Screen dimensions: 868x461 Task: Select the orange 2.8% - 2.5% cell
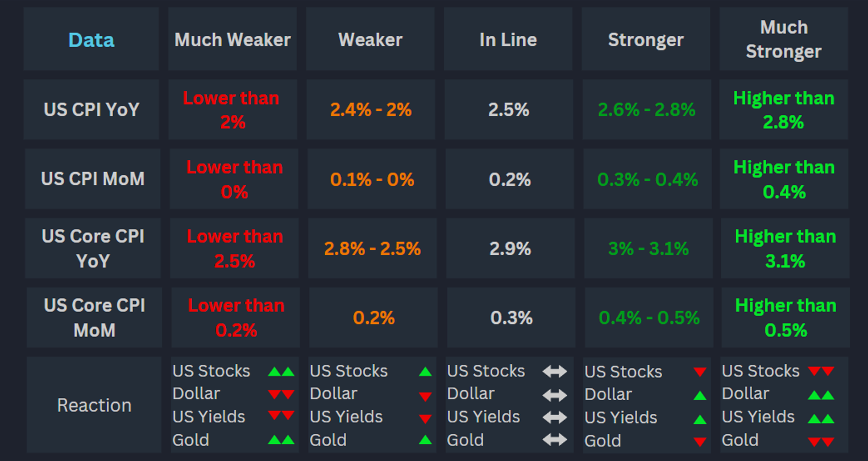pos(372,249)
